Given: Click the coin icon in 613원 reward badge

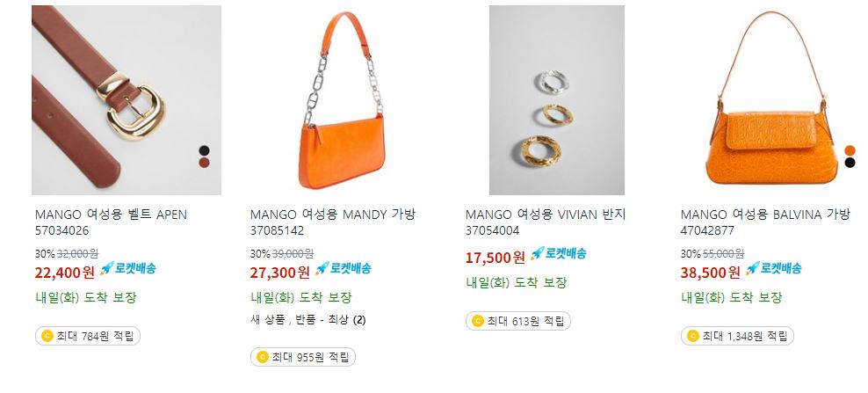Looking at the screenshot, I should 478,321.
